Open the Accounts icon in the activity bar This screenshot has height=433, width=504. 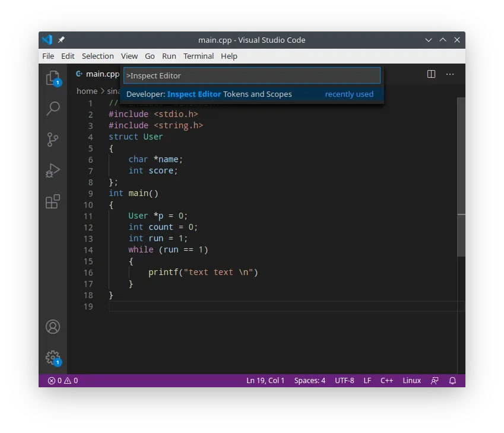53,327
